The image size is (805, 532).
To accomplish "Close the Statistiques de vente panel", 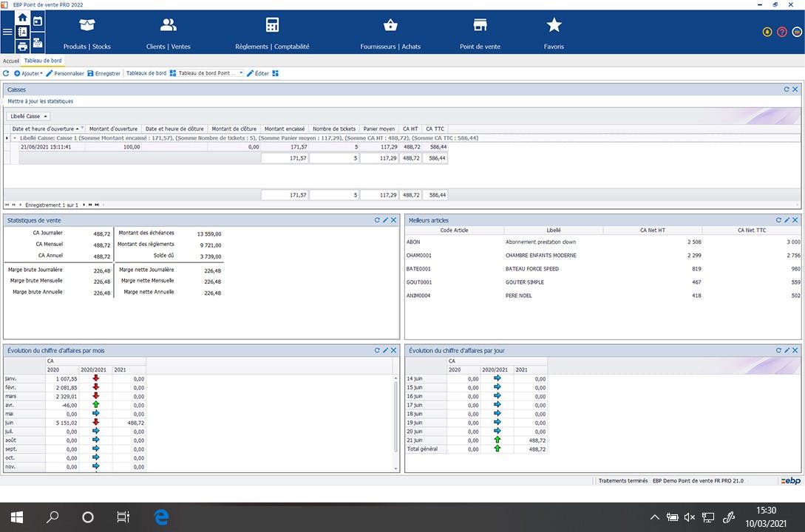I will coord(394,219).
